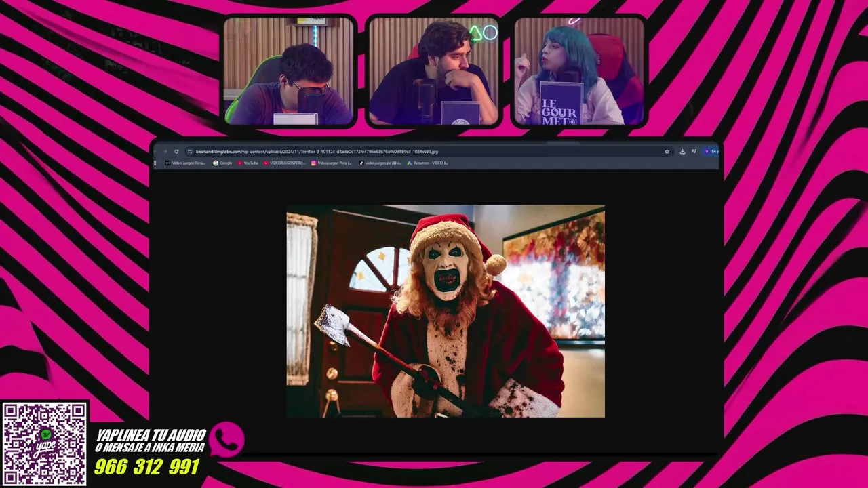The image size is (868, 488).
Task: Click the pink phone call icon
Action: click(226, 439)
